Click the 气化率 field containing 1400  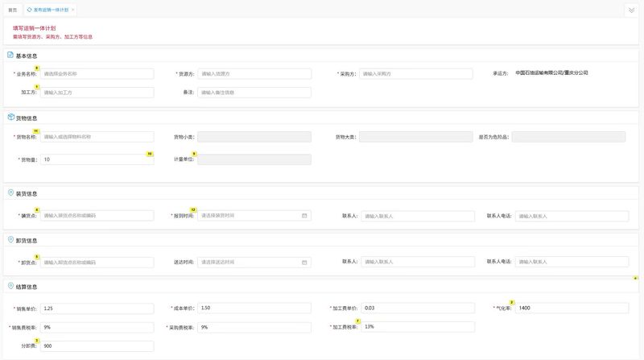[x=572, y=308]
